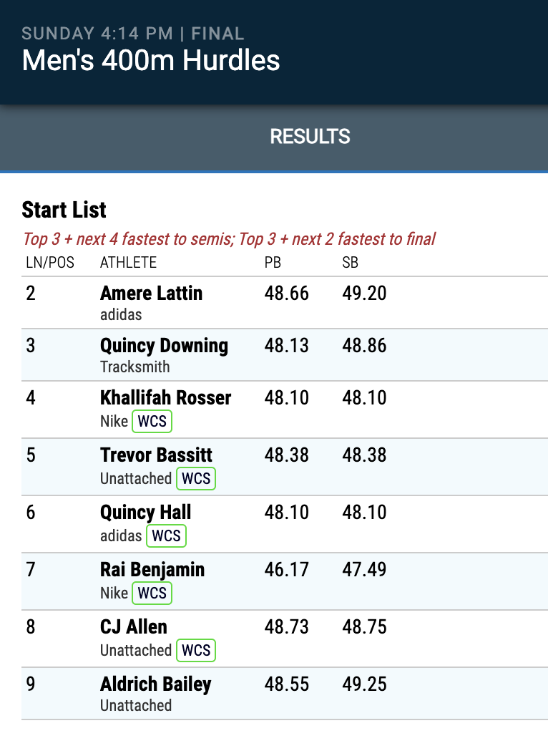Select Trevor Bassitt athlete name
This screenshot has width=548, height=756.
156,455
